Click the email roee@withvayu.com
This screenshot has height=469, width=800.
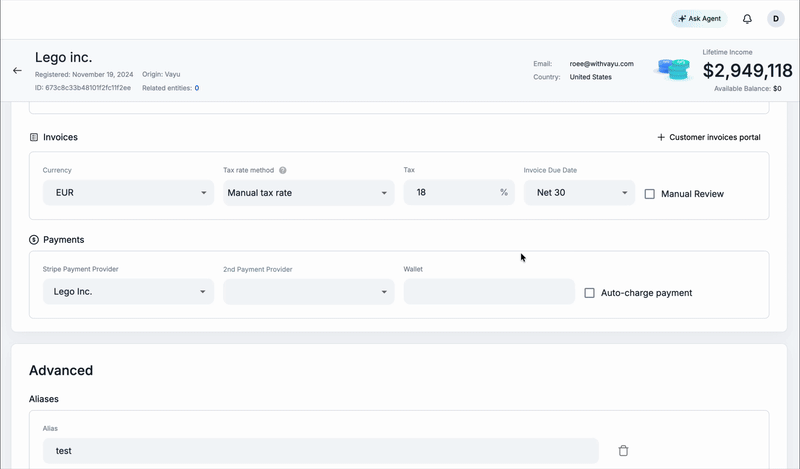pos(602,64)
